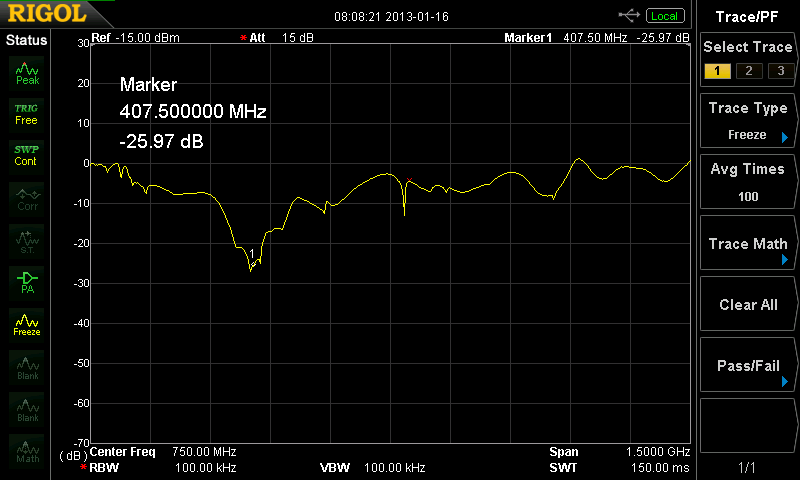Click the Trace/PF menu title
Screen dimensions: 800x480
(x=746, y=17)
